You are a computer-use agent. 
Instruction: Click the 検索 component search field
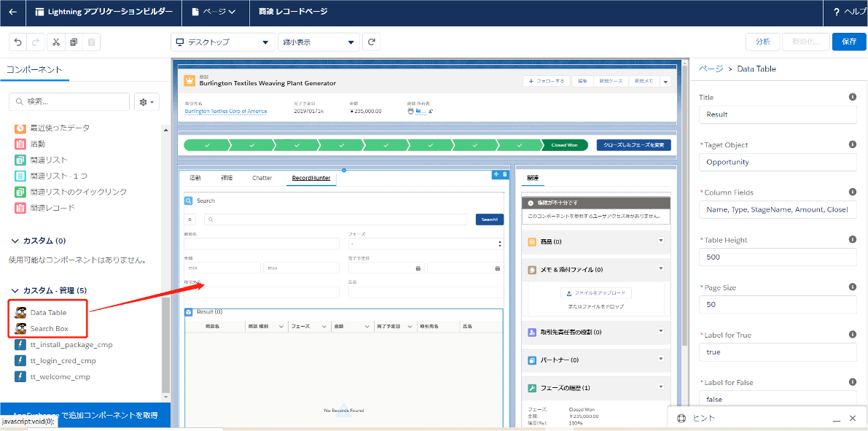pyautogui.click(x=70, y=102)
